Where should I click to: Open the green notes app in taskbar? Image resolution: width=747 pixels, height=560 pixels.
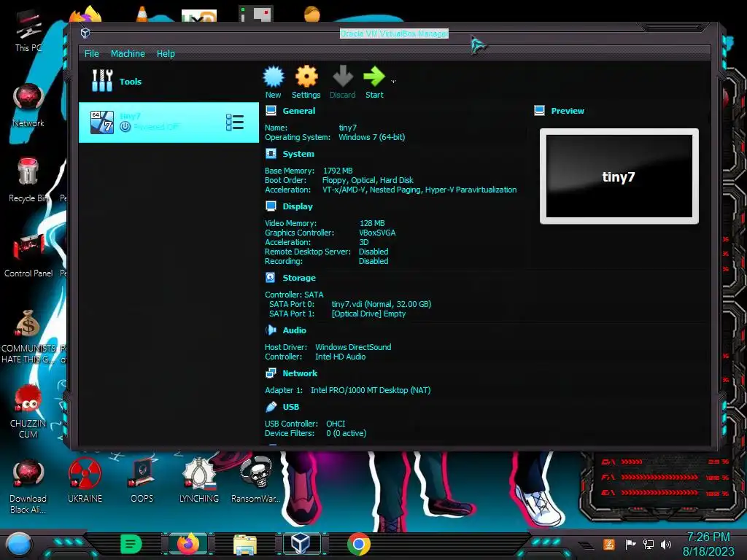[131, 544]
